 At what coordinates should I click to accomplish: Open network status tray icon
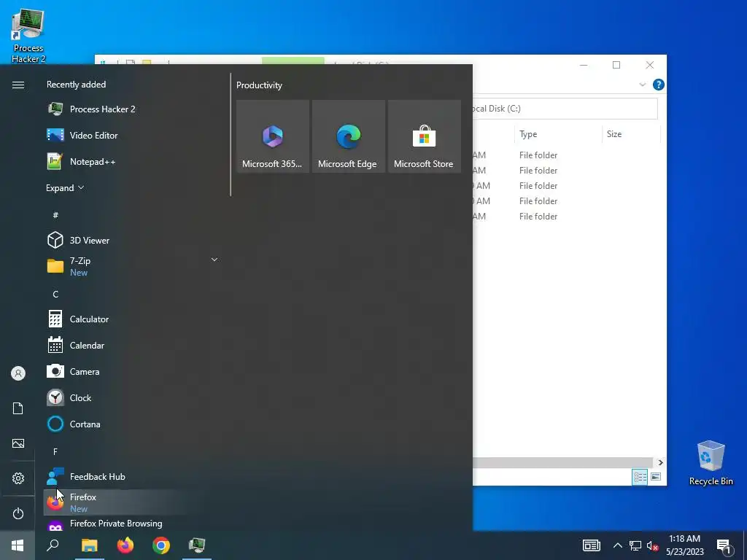(635, 545)
